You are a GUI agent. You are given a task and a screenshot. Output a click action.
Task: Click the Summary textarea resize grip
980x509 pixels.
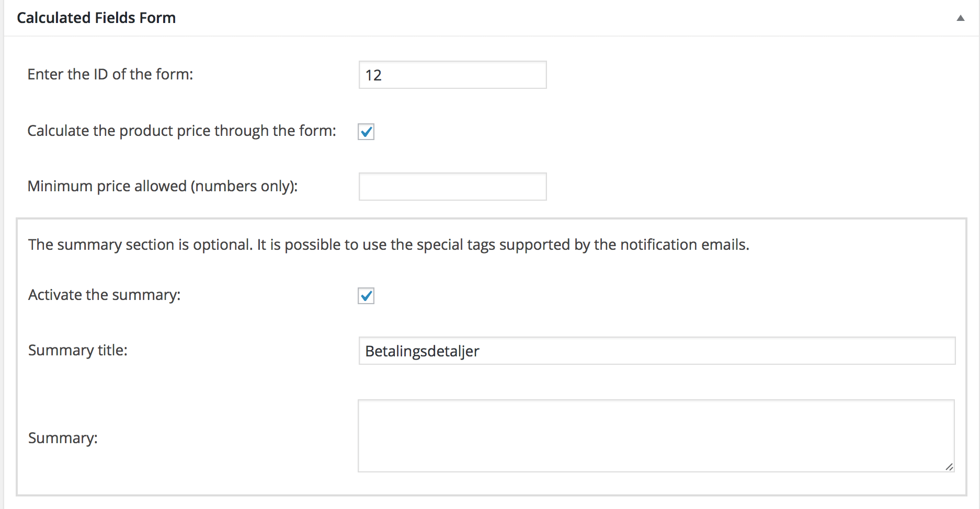949,467
